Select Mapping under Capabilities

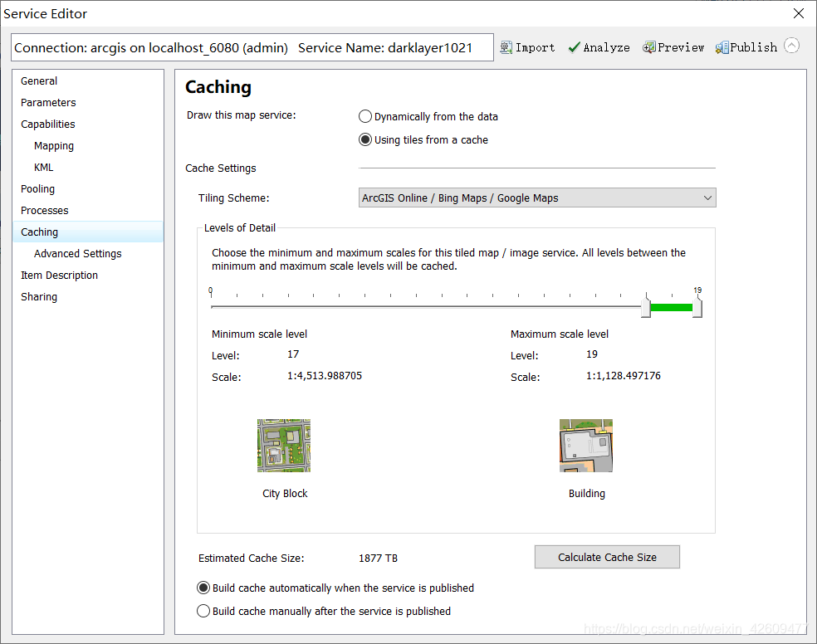[87, 146]
